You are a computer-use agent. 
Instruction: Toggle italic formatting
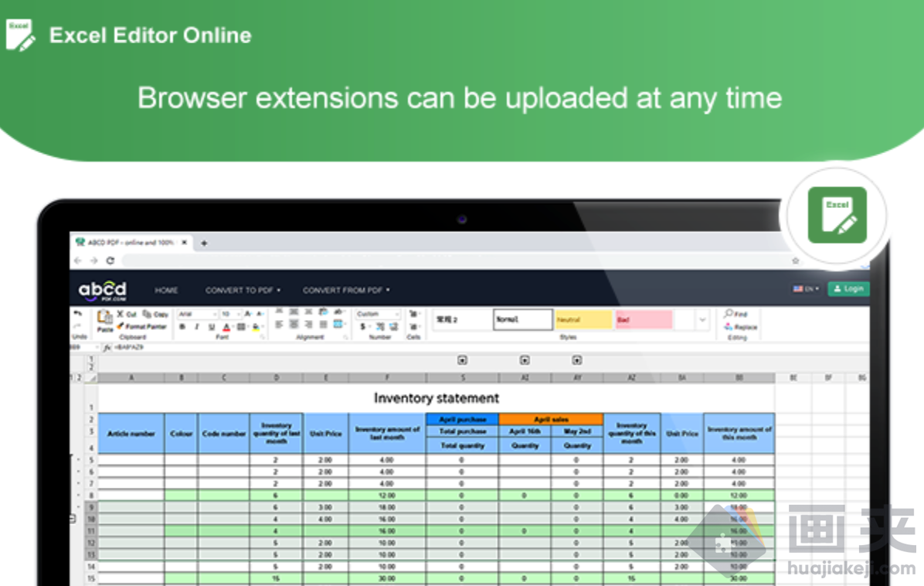point(197,325)
